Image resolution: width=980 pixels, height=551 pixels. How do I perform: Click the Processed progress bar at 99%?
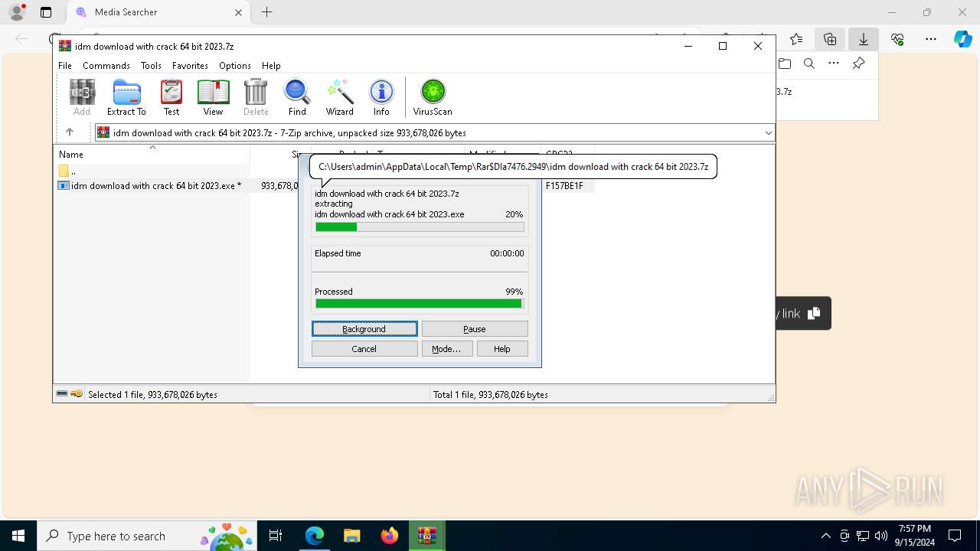tap(420, 304)
